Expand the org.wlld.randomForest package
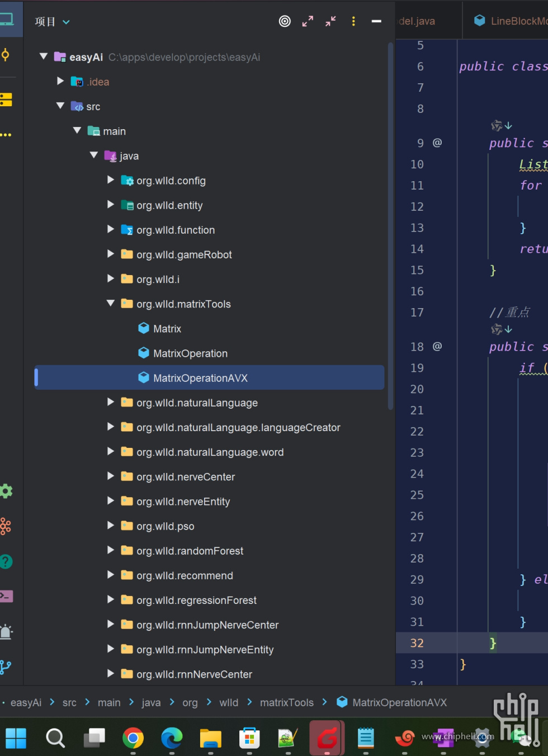The image size is (548, 756). coord(110,550)
